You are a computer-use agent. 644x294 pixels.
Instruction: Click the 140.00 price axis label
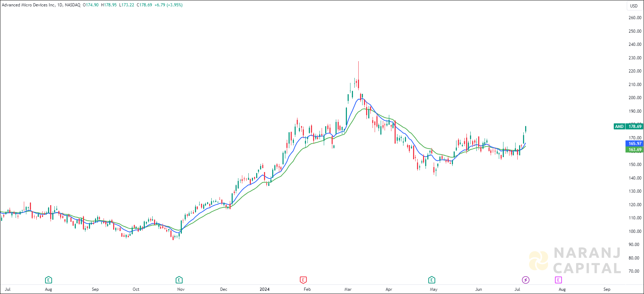click(635, 178)
